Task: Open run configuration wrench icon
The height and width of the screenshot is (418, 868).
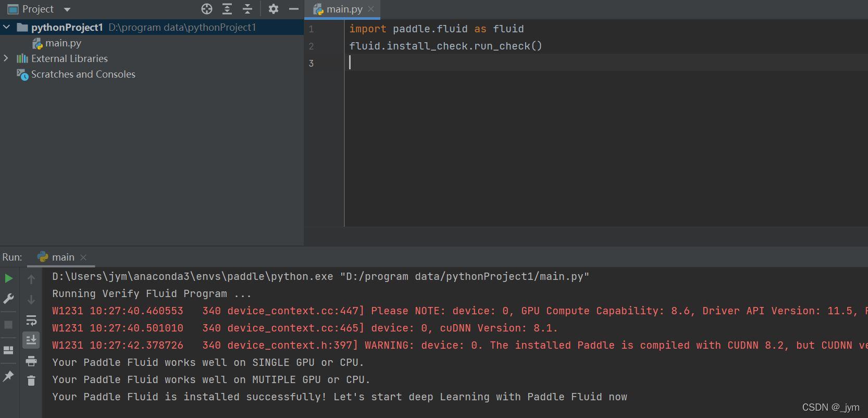Action: [x=9, y=299]
